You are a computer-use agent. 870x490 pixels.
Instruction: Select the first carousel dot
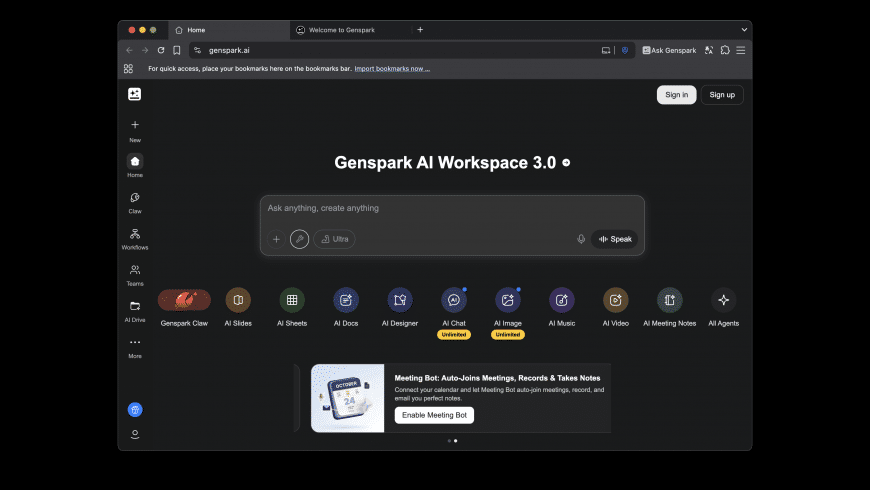[449, 441]
